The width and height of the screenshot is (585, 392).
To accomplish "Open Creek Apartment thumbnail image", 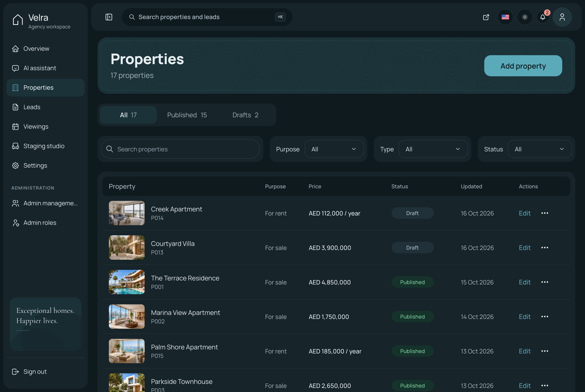I will pyautogui.click(x=127, y=213).
